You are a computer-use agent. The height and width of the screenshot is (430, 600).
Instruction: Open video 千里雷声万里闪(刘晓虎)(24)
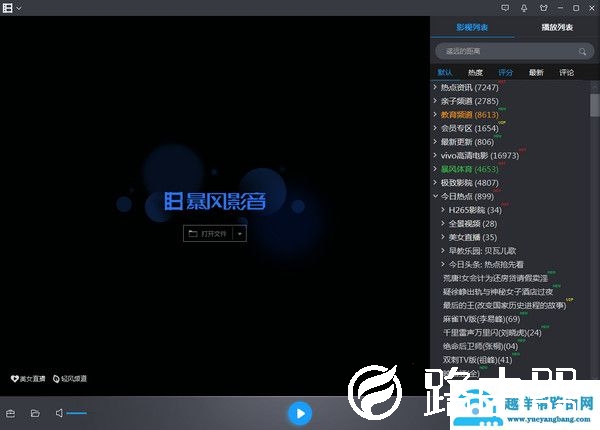492,333
